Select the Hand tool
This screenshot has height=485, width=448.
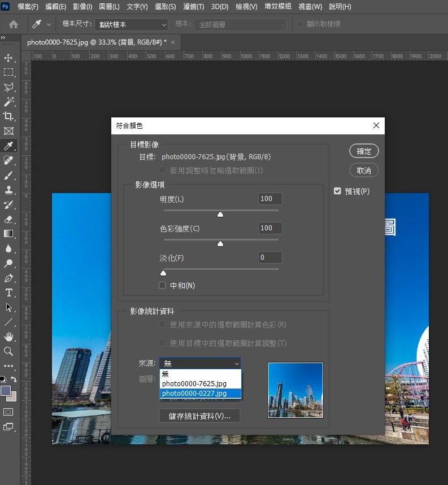(8, 337)
